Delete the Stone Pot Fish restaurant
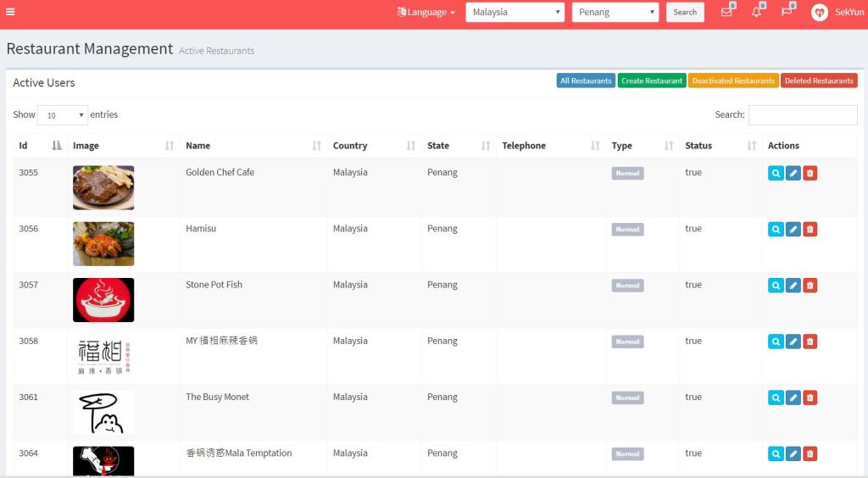 click(x=810, y=286)
